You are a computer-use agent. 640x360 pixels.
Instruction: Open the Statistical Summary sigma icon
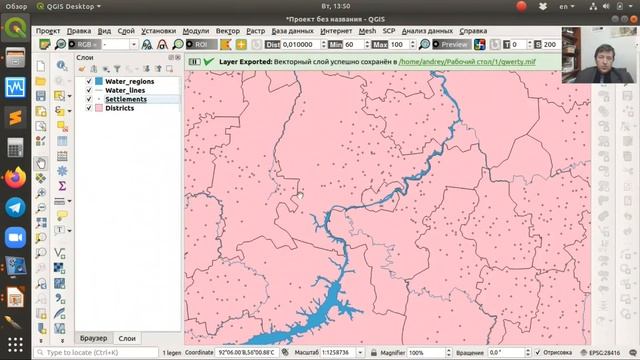click(62, 186)
